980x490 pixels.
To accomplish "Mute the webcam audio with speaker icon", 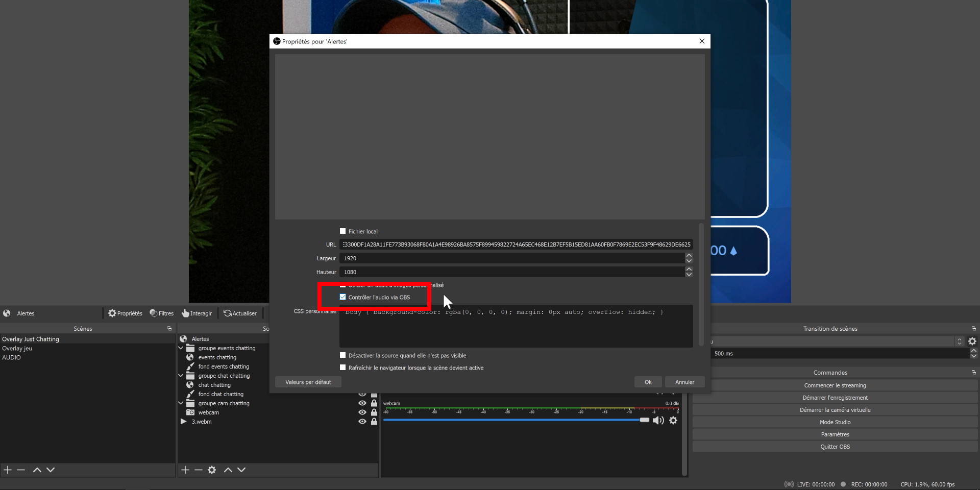I will tap(658, 420).
